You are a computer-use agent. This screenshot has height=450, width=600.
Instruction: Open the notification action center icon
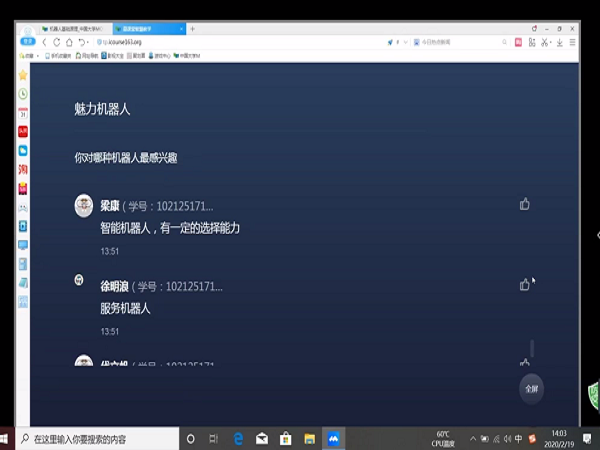coord(587,439)
